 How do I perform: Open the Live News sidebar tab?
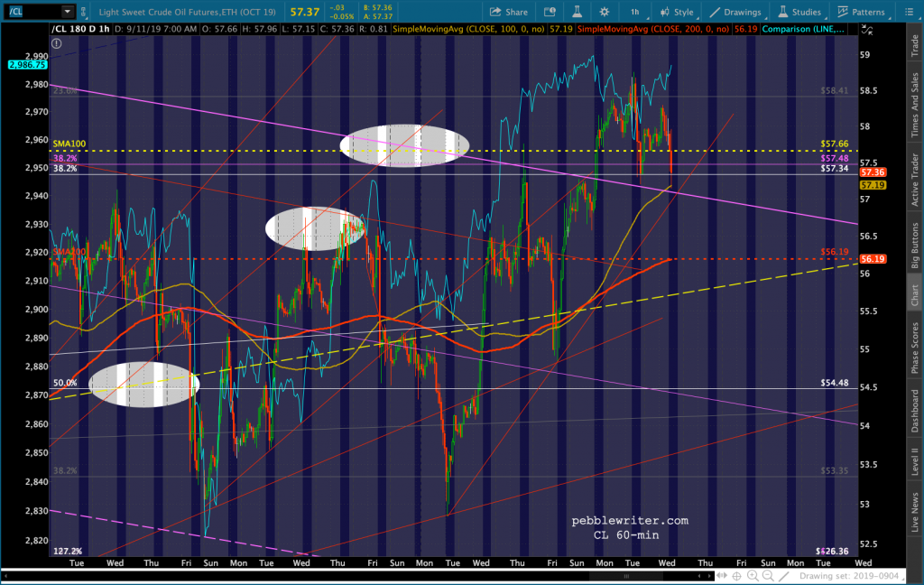[915, 511]
